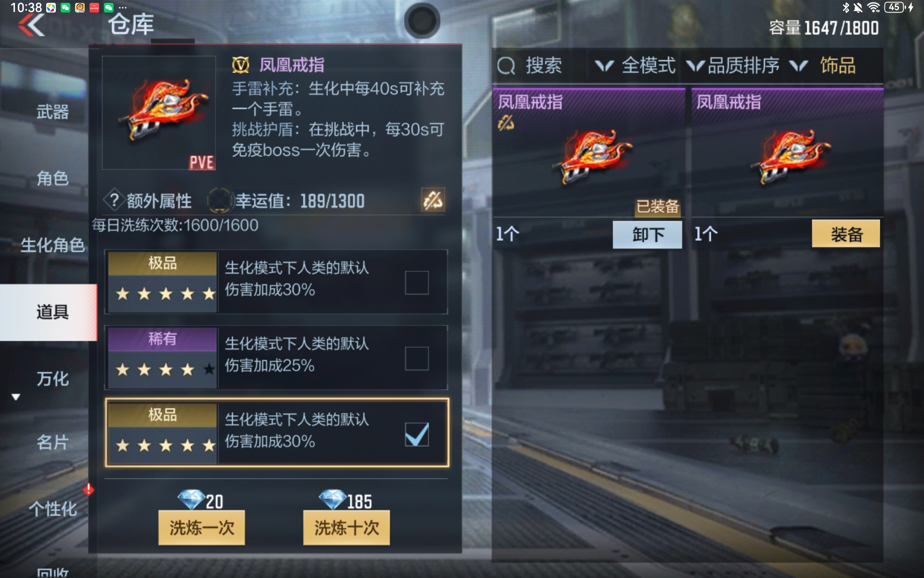Screen dimensions: 924x578
Task: Open the 额外属性 question mark help icon
Action: 114,200
